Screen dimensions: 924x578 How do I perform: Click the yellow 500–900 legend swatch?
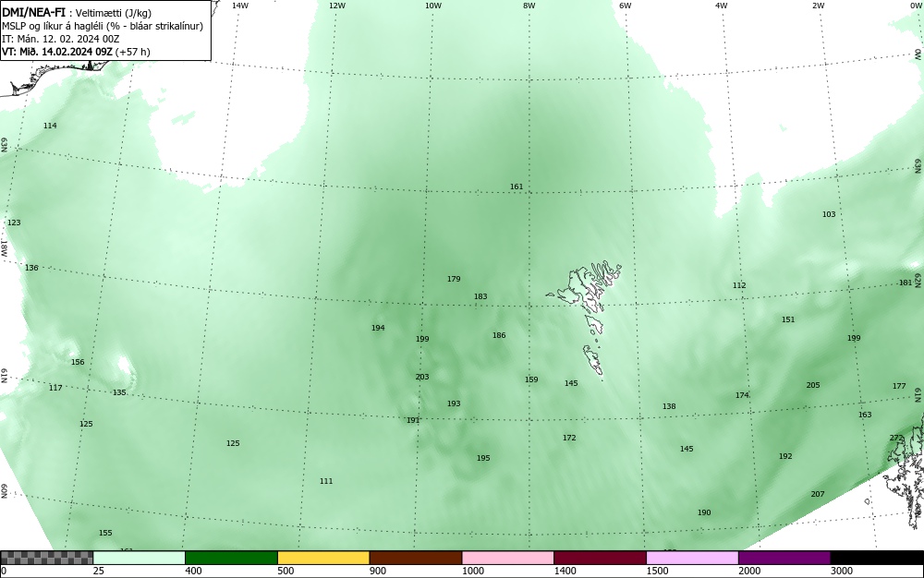[x=323, y=558]
